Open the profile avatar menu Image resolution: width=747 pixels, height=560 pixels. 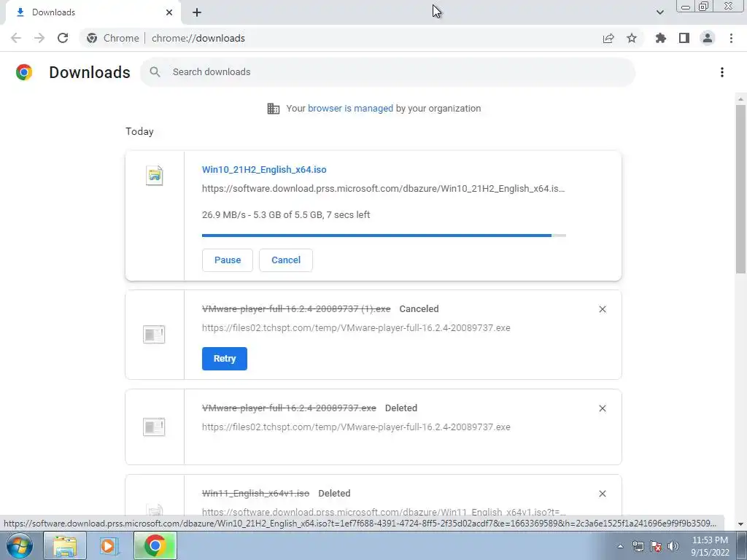pyautogui.click(x=708, y=38)
